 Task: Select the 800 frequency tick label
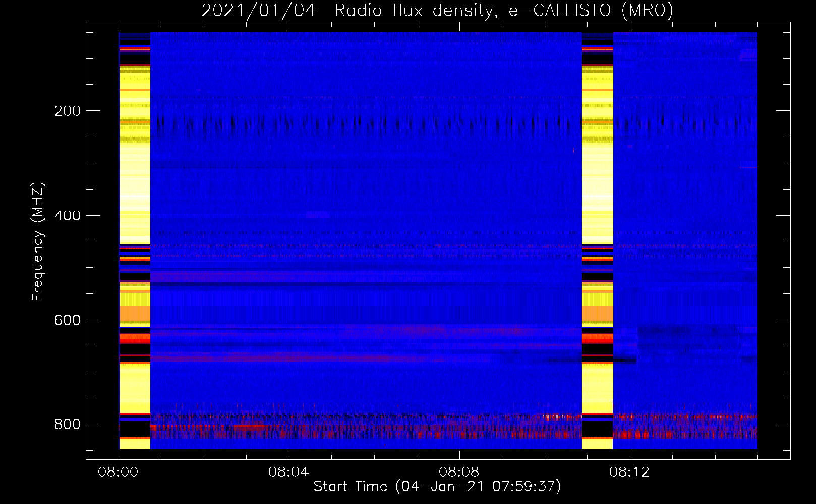click(68, 425)
